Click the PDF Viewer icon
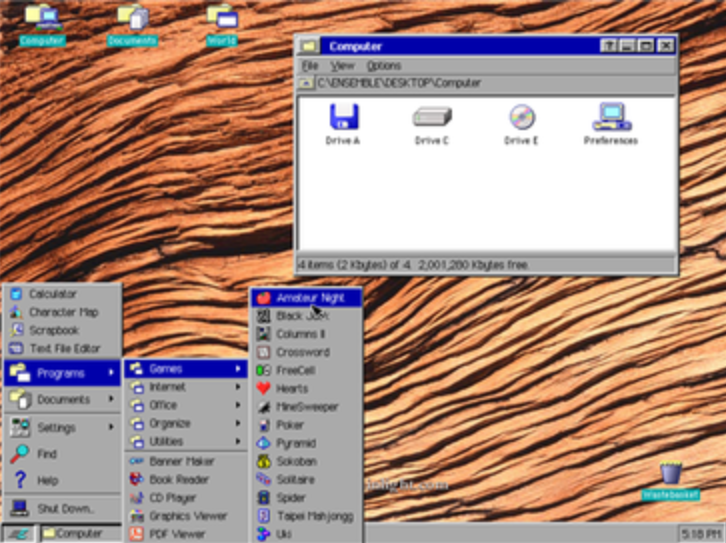 pos(136,534)
